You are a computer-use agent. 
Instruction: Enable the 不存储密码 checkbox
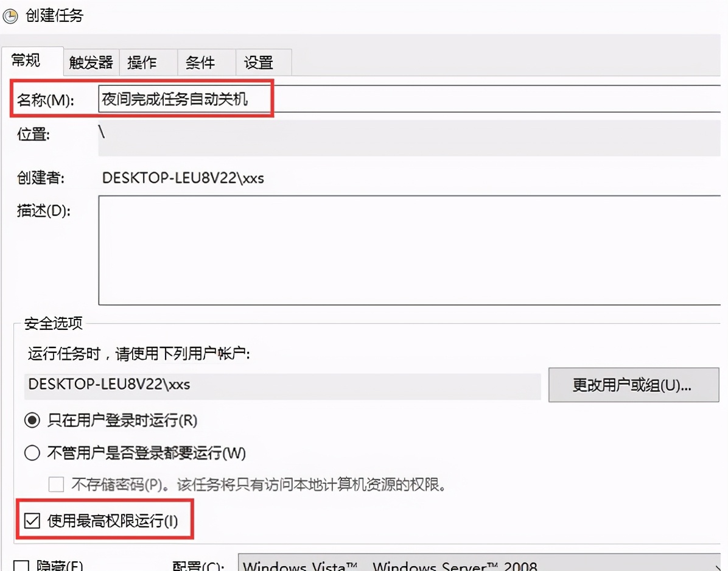(x=56, y=484)
